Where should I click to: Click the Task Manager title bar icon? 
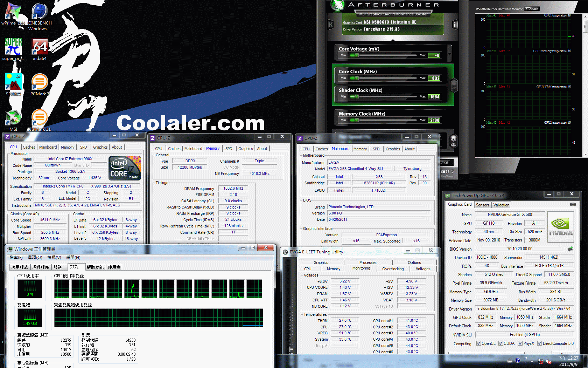tap(10, 249)
